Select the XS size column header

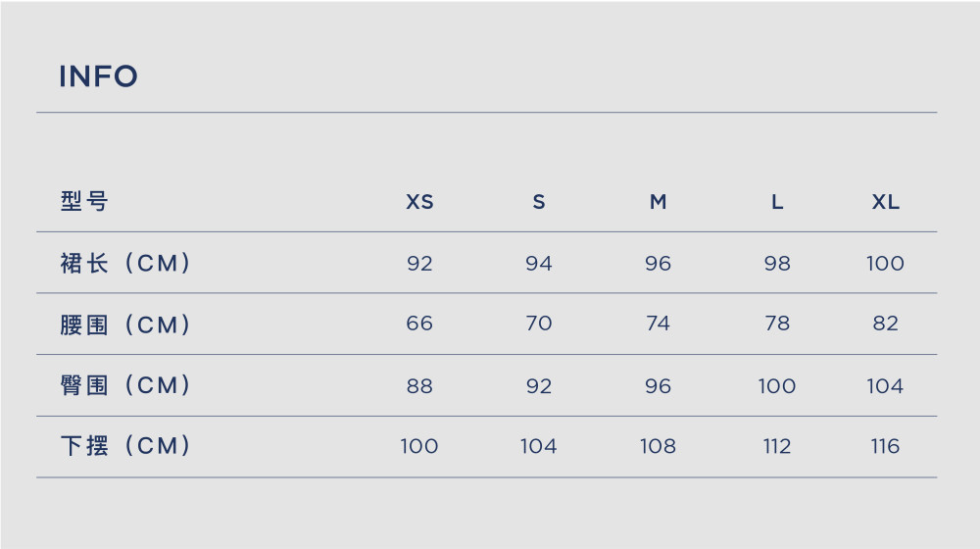coord(419,202)
